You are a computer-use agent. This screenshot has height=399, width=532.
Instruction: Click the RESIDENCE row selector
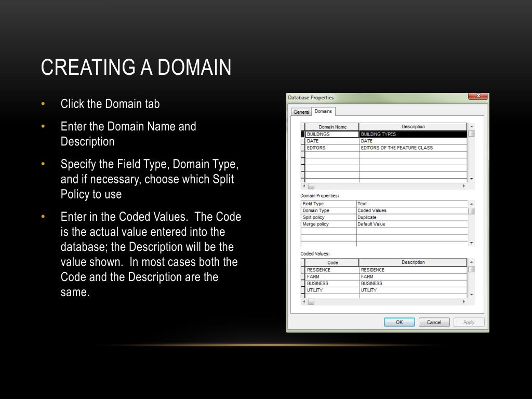click(303, 270)
